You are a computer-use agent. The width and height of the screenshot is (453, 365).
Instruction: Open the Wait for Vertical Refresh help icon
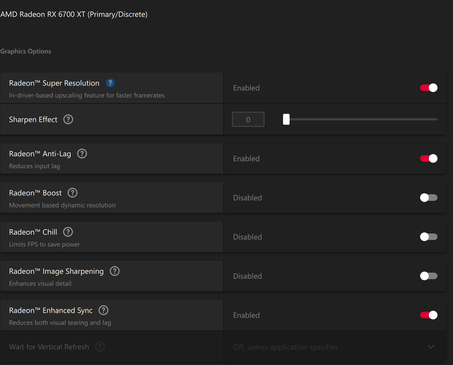coord(100,347)
